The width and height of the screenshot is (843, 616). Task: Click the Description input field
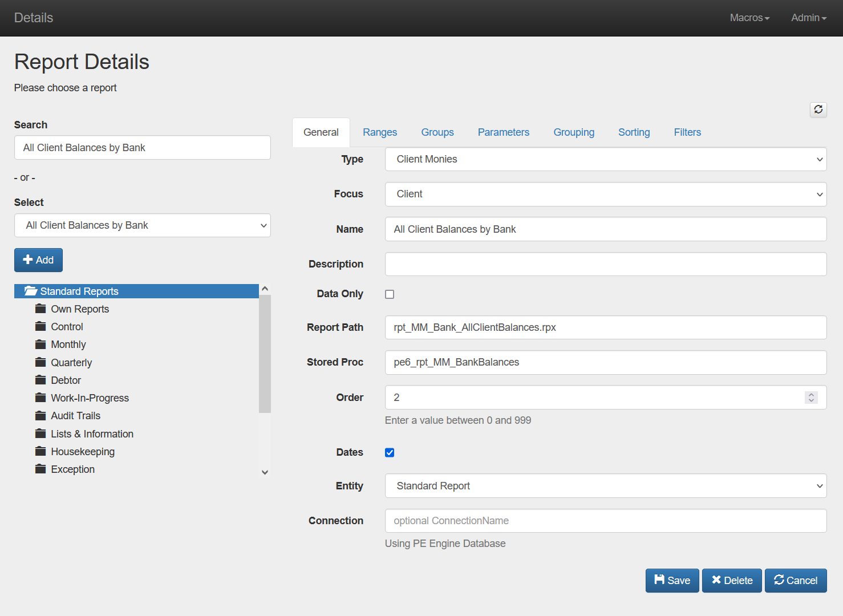[606, 264]
